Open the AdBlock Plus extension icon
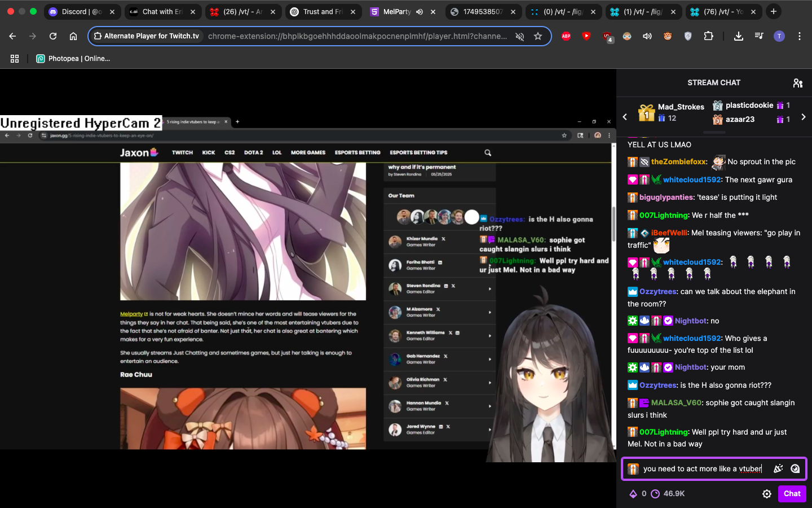This screenshot has height=508, width=812. coord(566,36)
